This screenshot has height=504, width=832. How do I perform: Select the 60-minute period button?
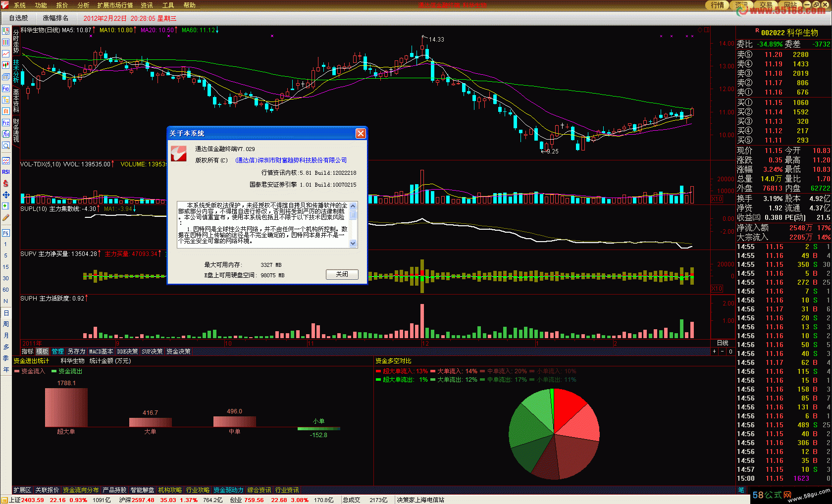[6, 290]
